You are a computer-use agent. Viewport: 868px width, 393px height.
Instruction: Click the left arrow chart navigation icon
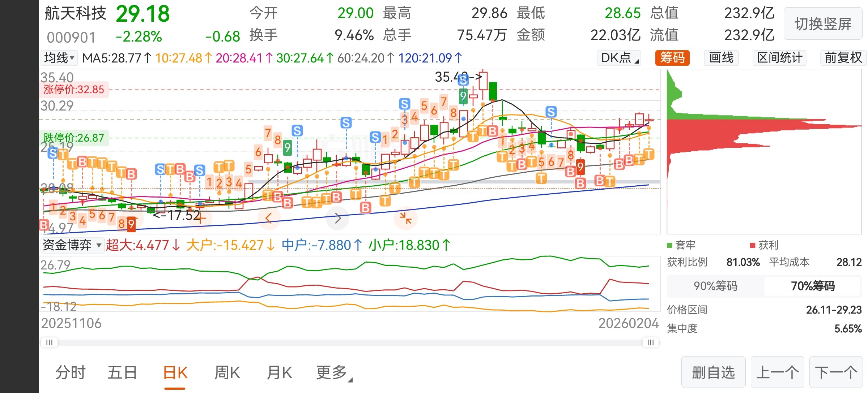[268, 218]
